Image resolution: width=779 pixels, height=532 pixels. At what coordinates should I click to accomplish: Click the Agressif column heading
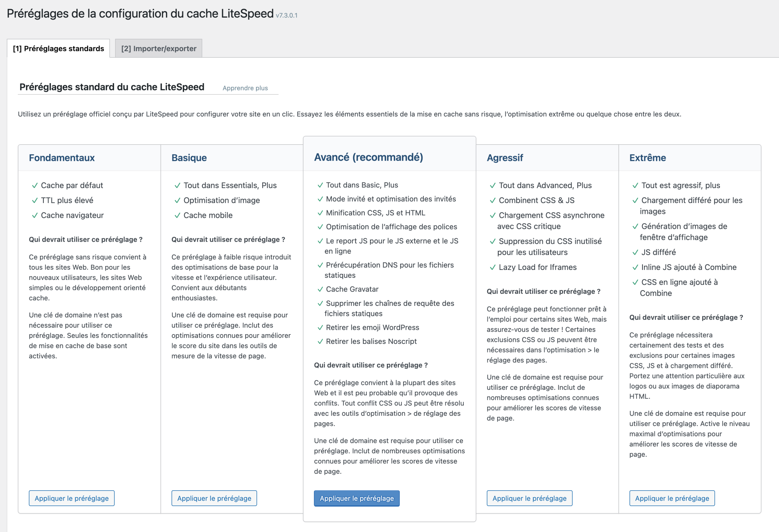(x=505, y=158)
